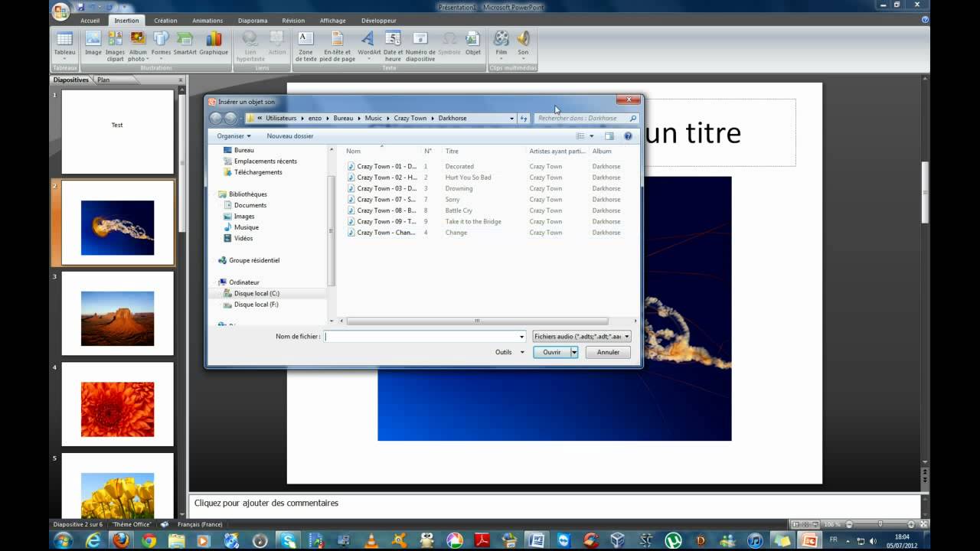Screen dimensions: 980x551
Task: Open Firefox from the taskbar
Action: point(121,541)
